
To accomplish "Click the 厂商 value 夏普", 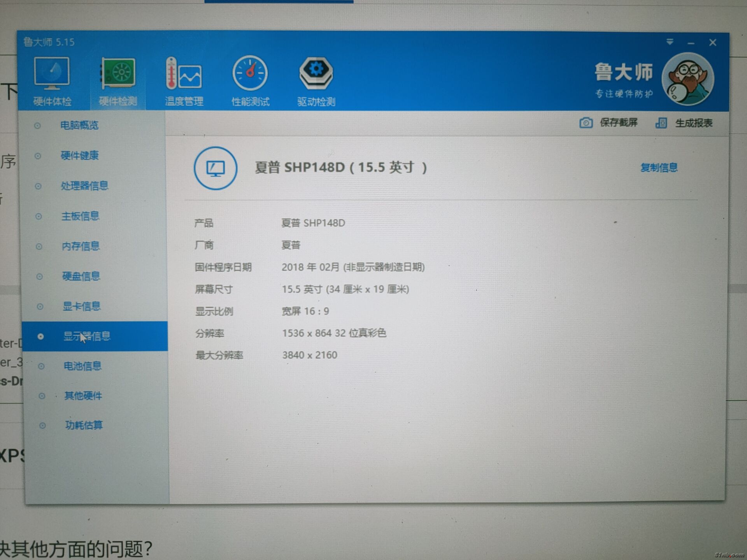I will [x=291, y=245].
